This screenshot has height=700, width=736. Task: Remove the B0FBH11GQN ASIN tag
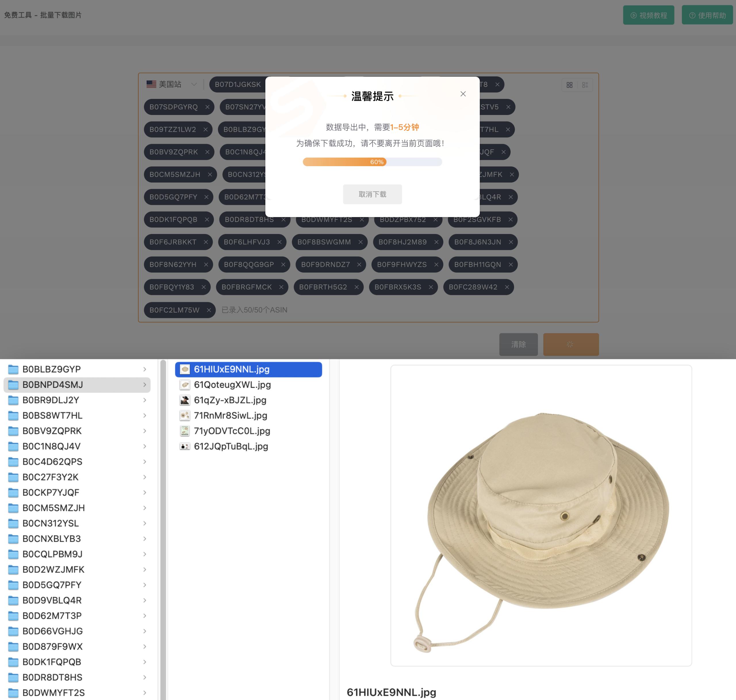511,264
